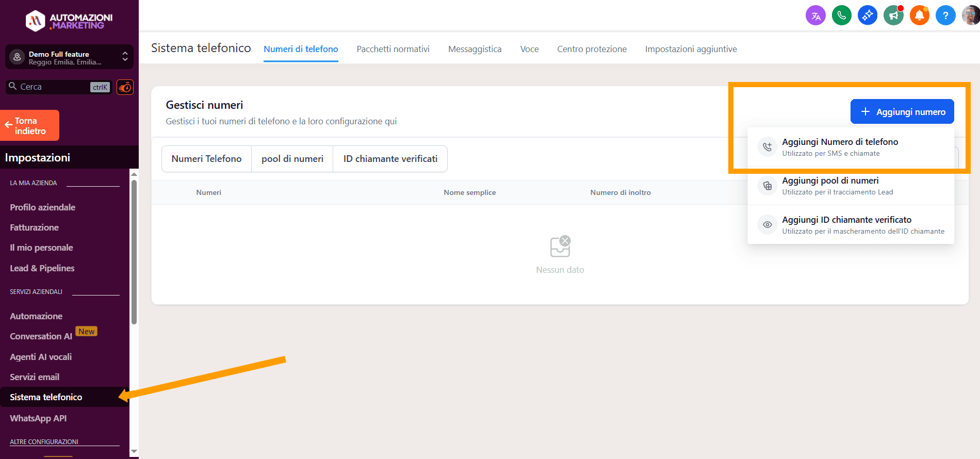The image size is (980, 459).
Task: Open Il mio personale settings
Action: [x=41, y=248]
